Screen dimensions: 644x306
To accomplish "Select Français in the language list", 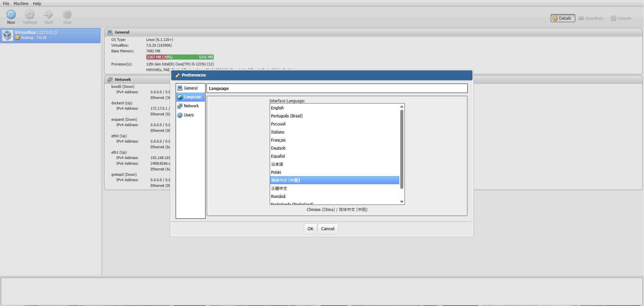I will pos(278,140).
